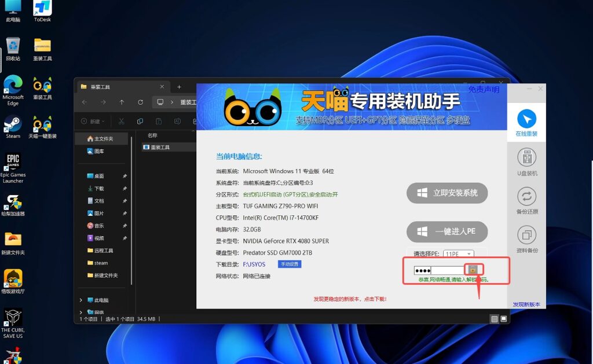
Task: Switch to U盘装机 USB install mode
Action: pos(526,162)
